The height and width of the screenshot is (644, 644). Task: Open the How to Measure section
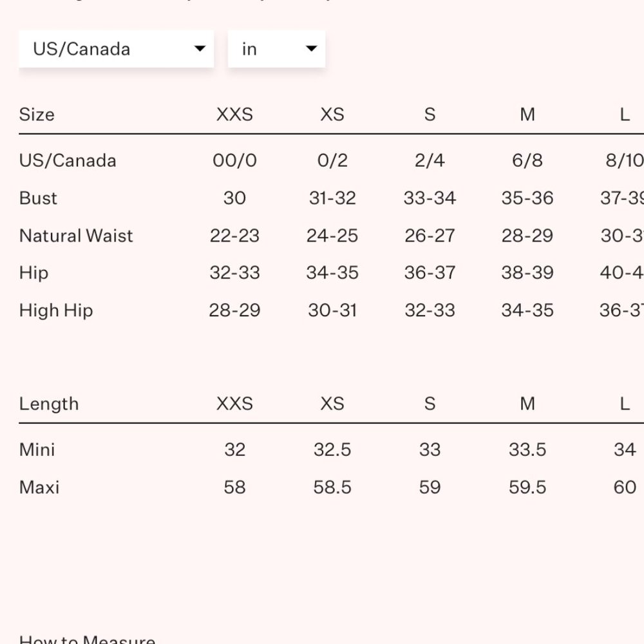click(87, 639)
